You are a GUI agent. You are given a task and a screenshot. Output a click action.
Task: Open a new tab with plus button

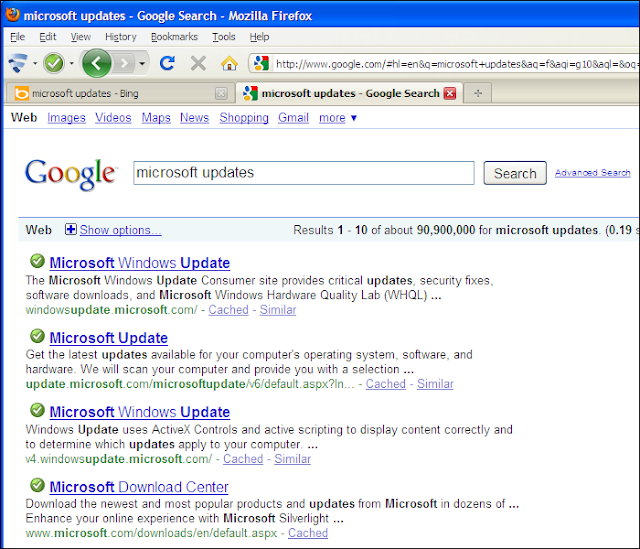point(478,93)
